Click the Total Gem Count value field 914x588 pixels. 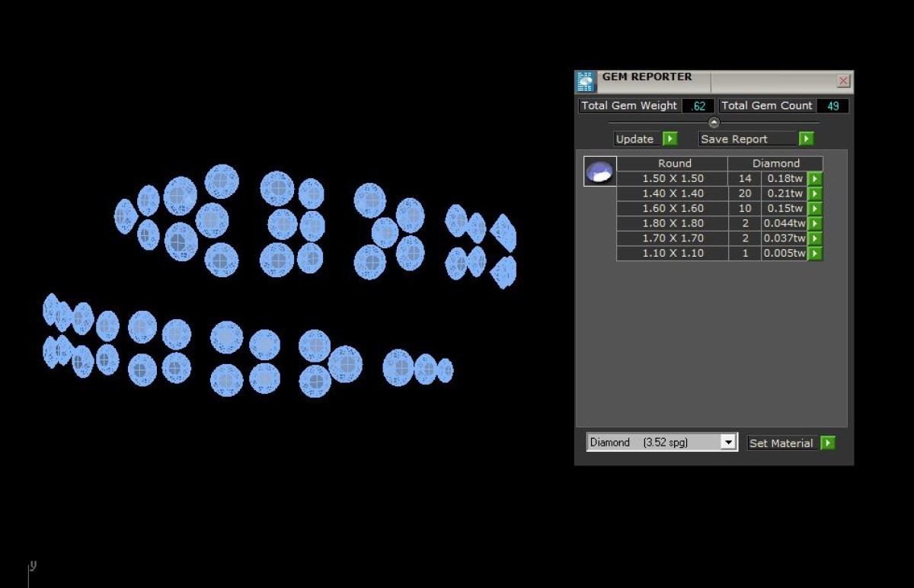[x=833, y=106]
